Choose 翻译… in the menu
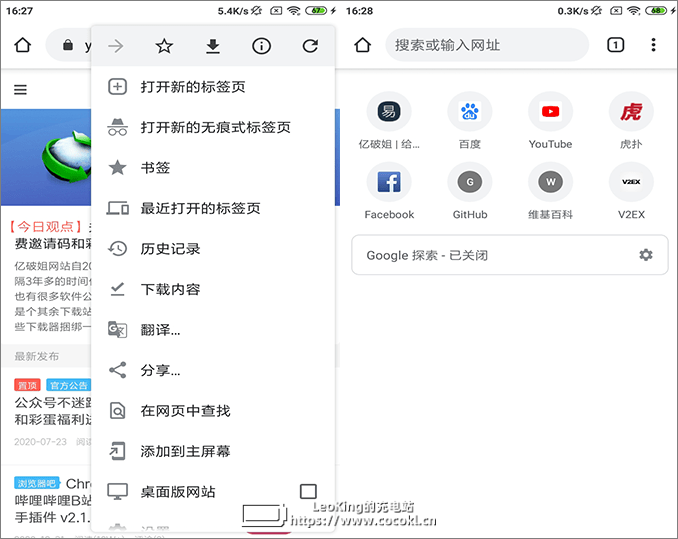The height and width of the screenshot is (539, 678). (213, 330)
